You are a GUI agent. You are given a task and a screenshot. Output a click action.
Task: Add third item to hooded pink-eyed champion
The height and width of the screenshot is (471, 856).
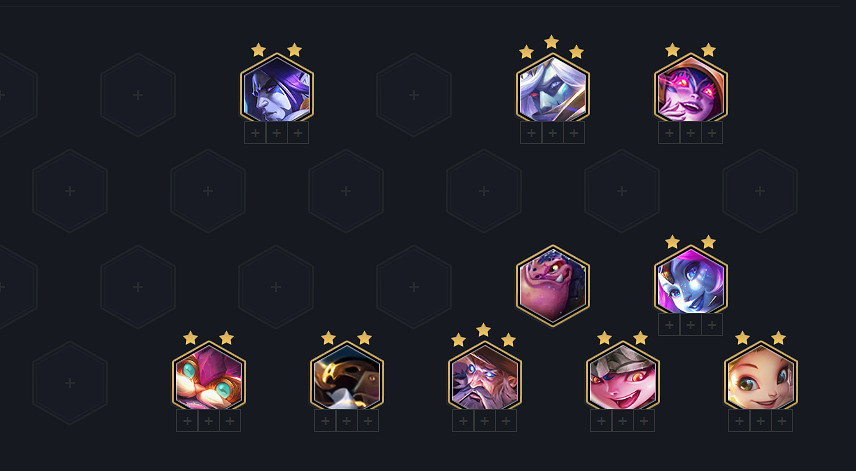pos(712,133)
